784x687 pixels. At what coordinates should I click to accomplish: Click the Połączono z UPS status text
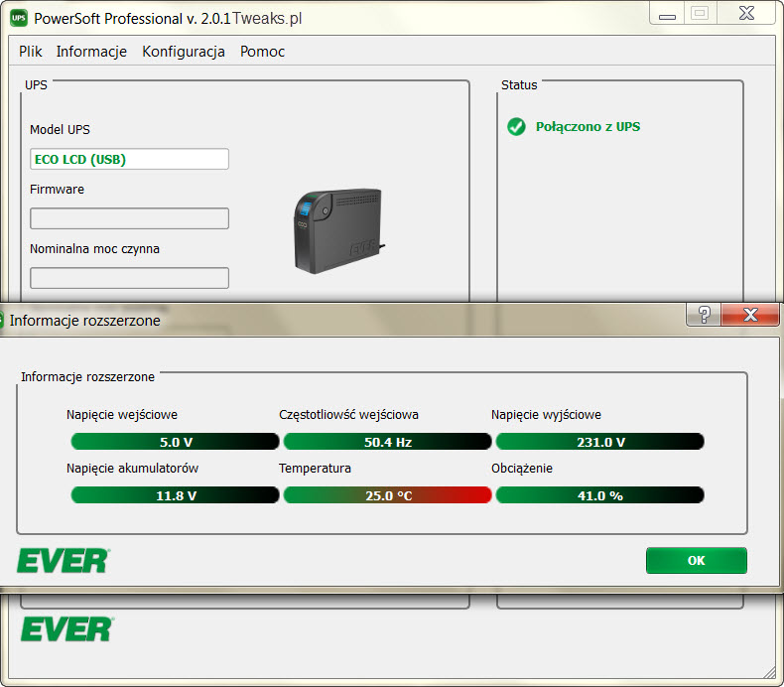[588, 127]
